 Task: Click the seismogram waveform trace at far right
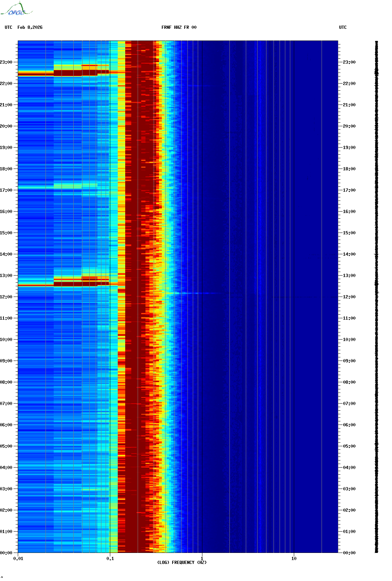[x=376, y=297]
